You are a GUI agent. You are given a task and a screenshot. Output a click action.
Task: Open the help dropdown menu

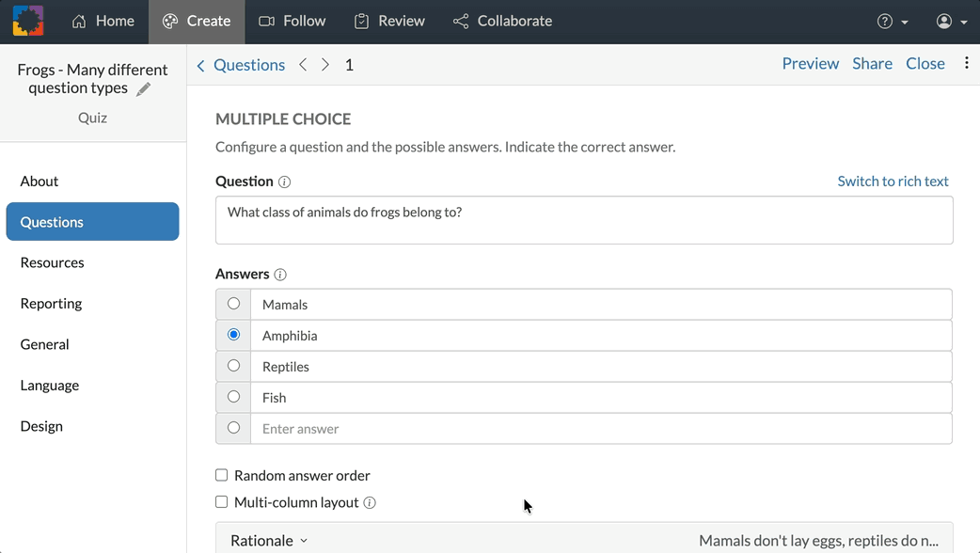pos(892,22)
